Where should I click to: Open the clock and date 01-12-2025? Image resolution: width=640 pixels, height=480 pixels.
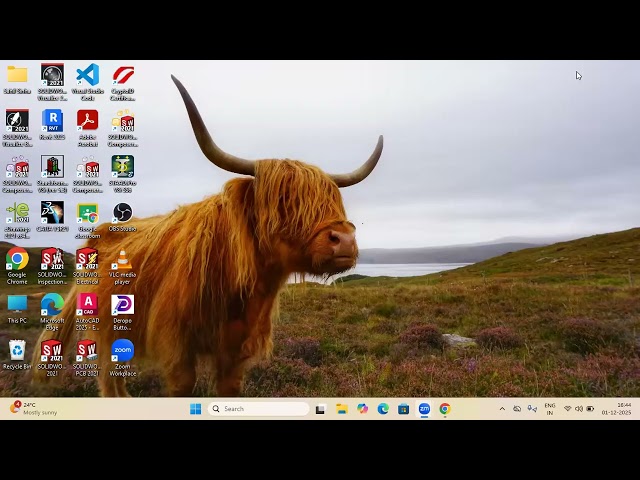(x=616, y=409)
